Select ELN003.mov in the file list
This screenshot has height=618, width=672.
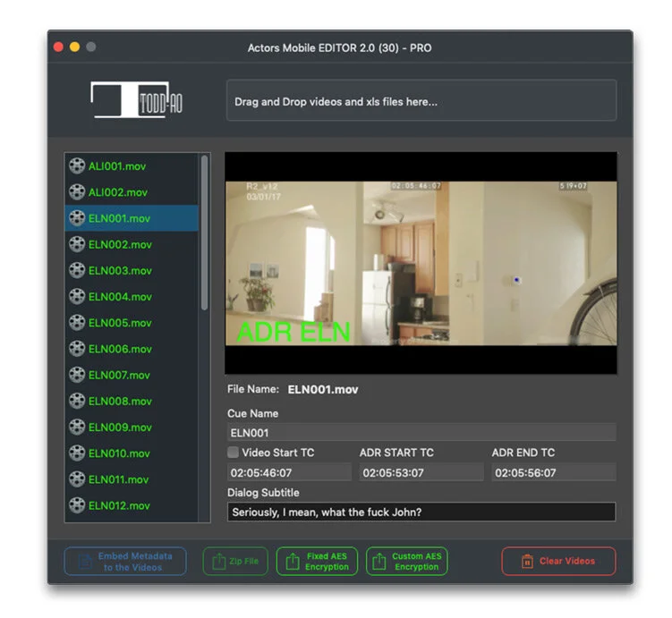pyautogui.click(x=132, y=271)
